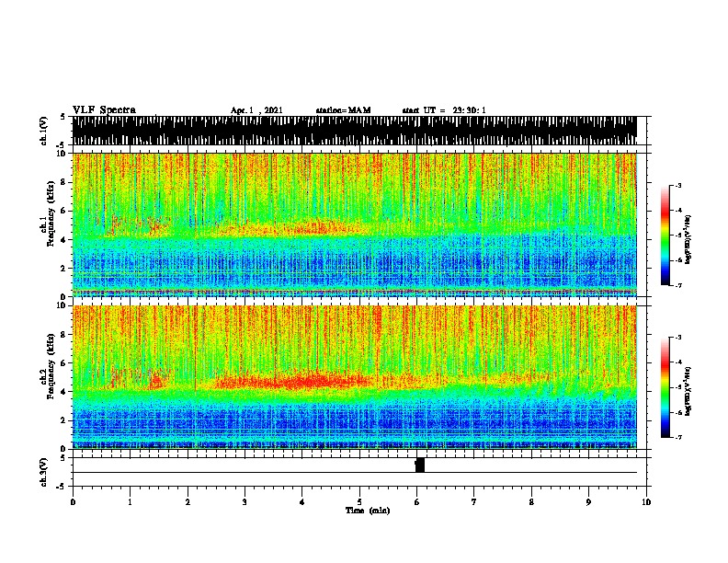728x563 pixels.
Task: Click the "-7" label on ch.2 color scale
Action: point(678,437)
